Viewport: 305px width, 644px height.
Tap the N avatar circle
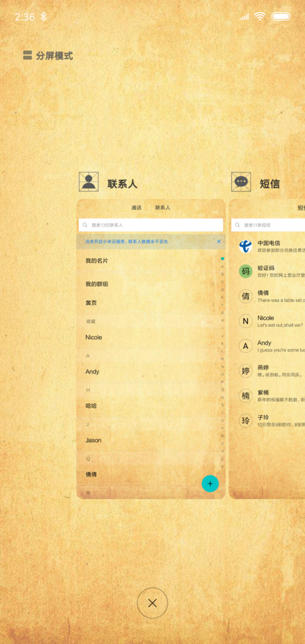click(245, 321)
